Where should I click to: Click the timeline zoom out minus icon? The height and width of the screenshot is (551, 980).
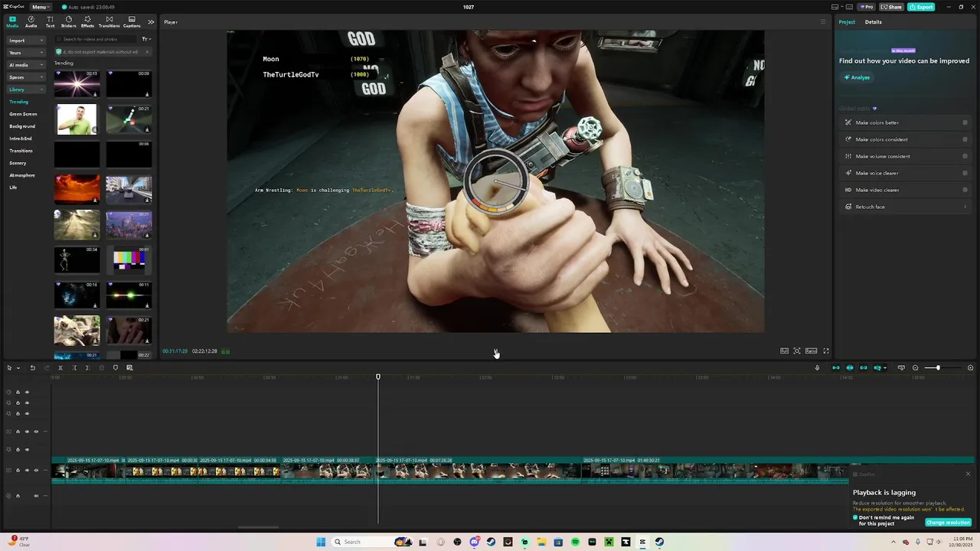point(916,367)
